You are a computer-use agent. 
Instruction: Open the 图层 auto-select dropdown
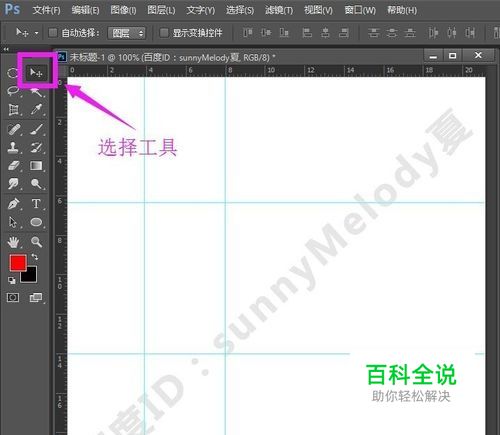(127, 33)
